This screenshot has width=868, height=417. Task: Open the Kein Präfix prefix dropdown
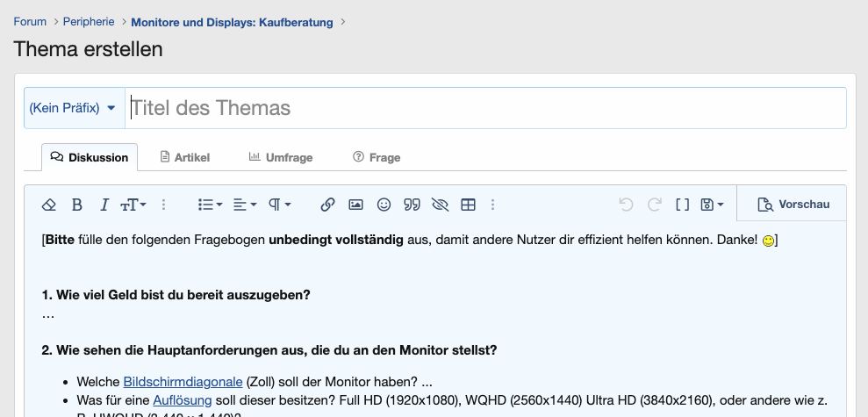click(x=75, y=108)
